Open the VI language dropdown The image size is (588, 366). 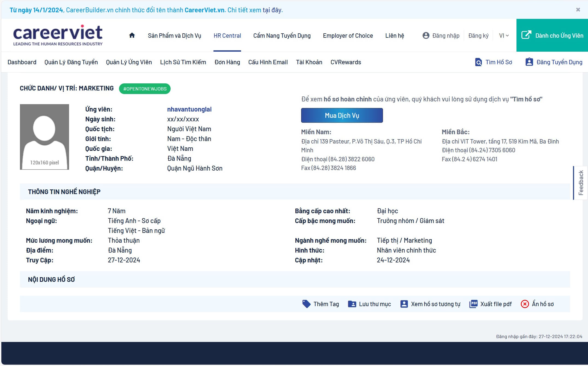[504, 36]
